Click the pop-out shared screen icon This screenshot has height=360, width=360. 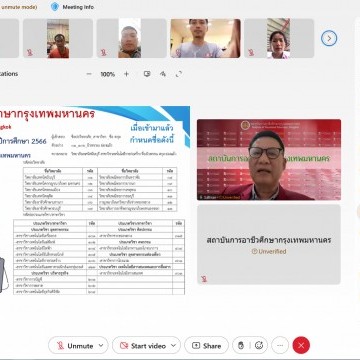[147, 74]
